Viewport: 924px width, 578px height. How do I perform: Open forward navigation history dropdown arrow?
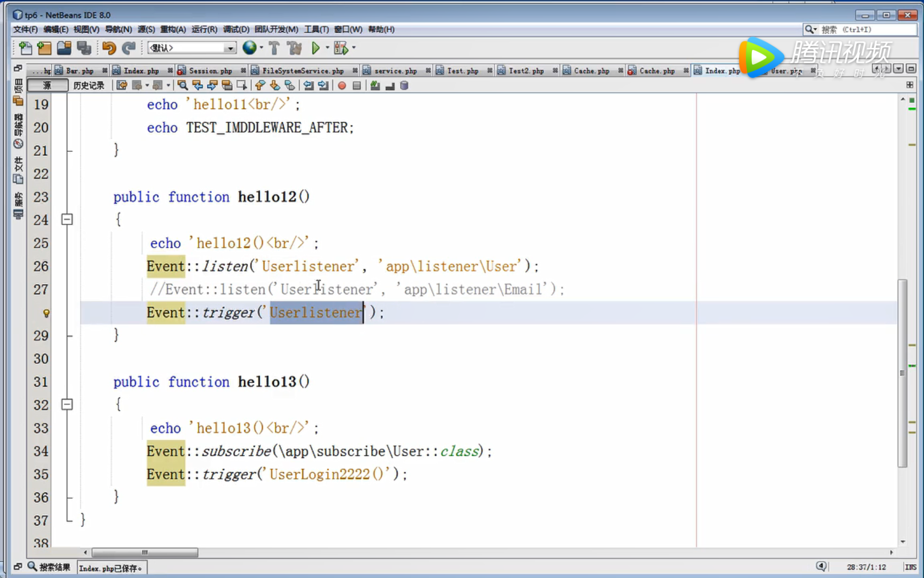(168, 85)
